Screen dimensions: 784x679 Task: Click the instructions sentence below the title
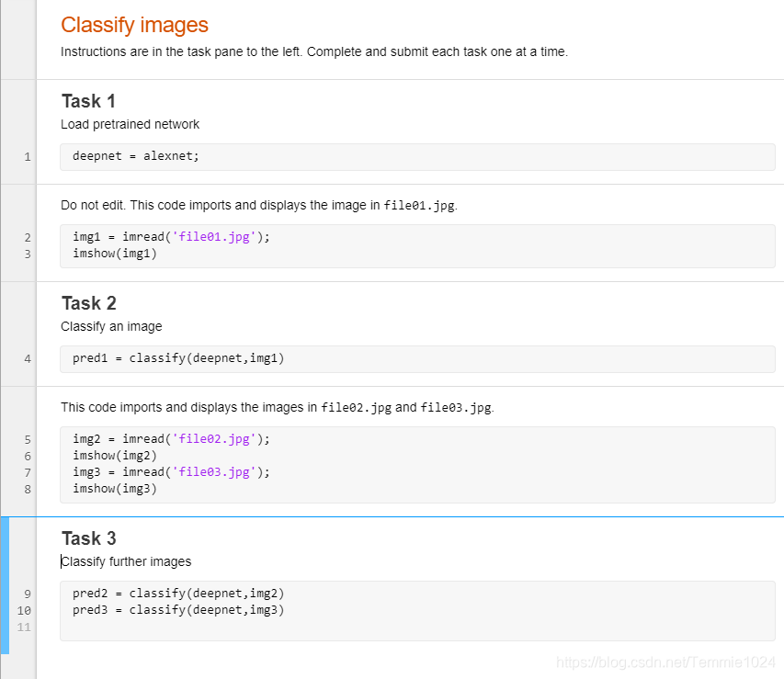coord(314,52)
